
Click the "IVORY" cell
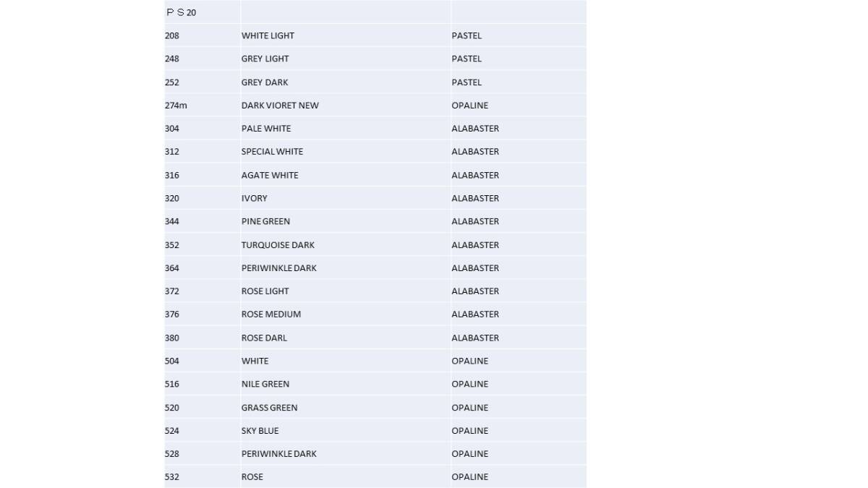(255, 198)
